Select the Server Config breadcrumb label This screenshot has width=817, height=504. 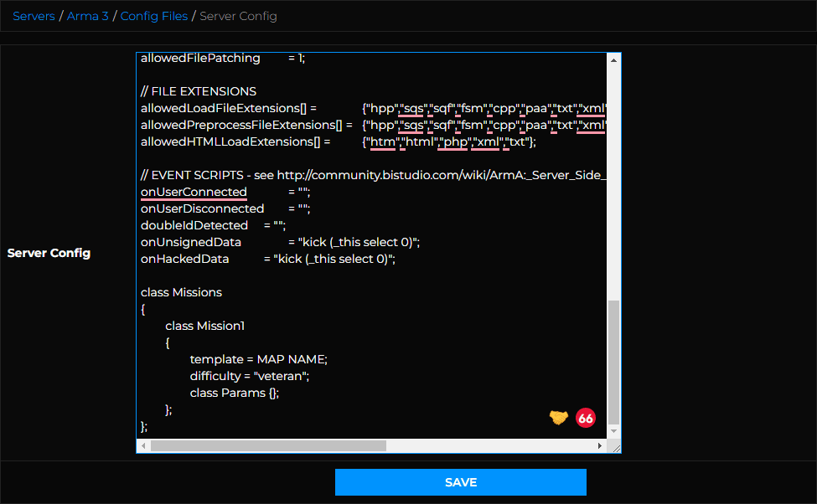238,15
